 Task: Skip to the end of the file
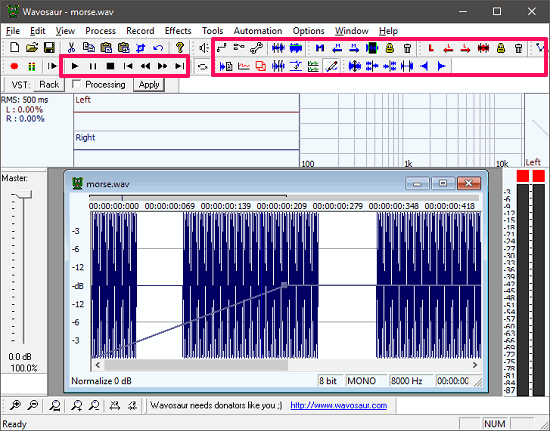tap(180, 66)
